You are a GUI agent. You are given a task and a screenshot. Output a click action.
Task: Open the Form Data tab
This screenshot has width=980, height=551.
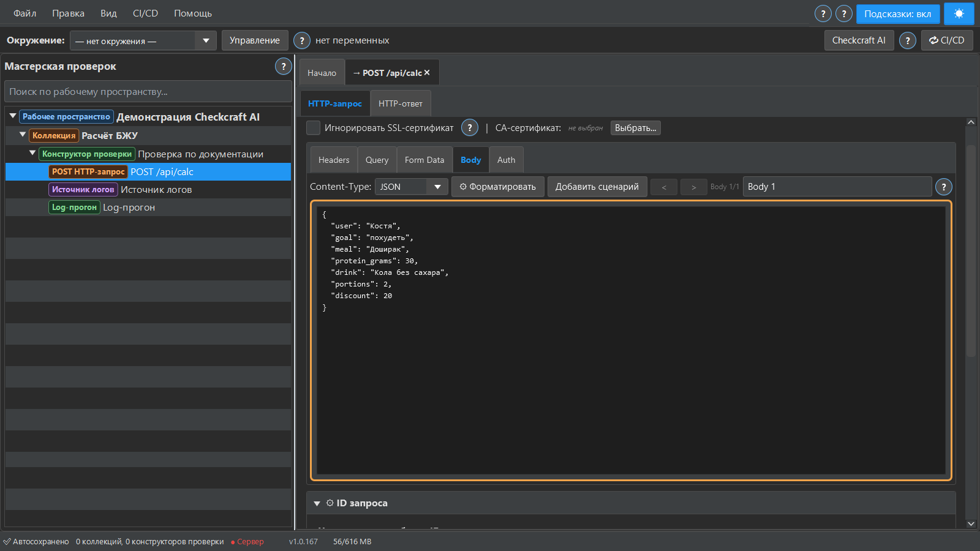[x=424, y=160]
